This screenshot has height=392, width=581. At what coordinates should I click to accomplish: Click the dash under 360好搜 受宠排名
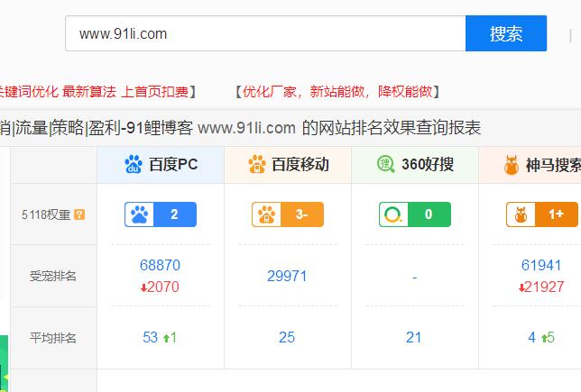point(415,277)
